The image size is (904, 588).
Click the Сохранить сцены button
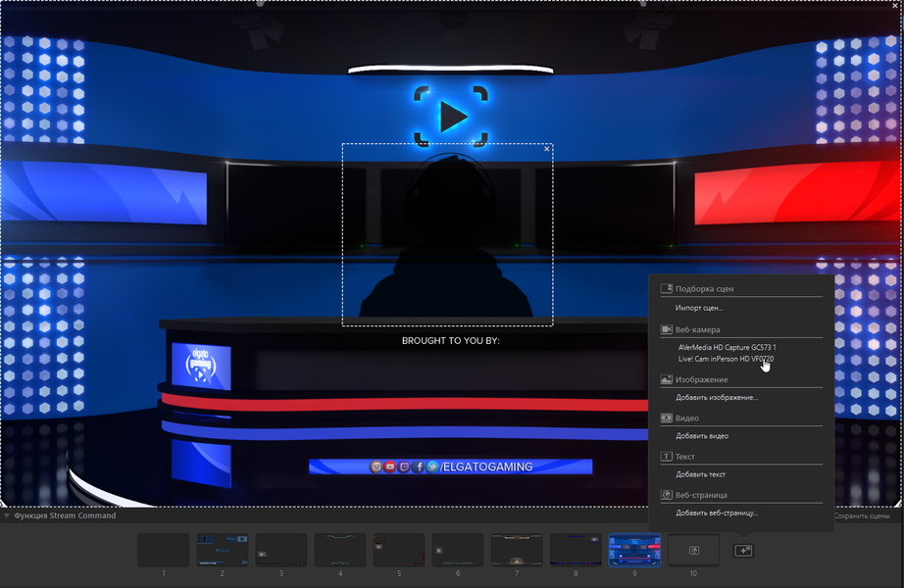[862, 515]
